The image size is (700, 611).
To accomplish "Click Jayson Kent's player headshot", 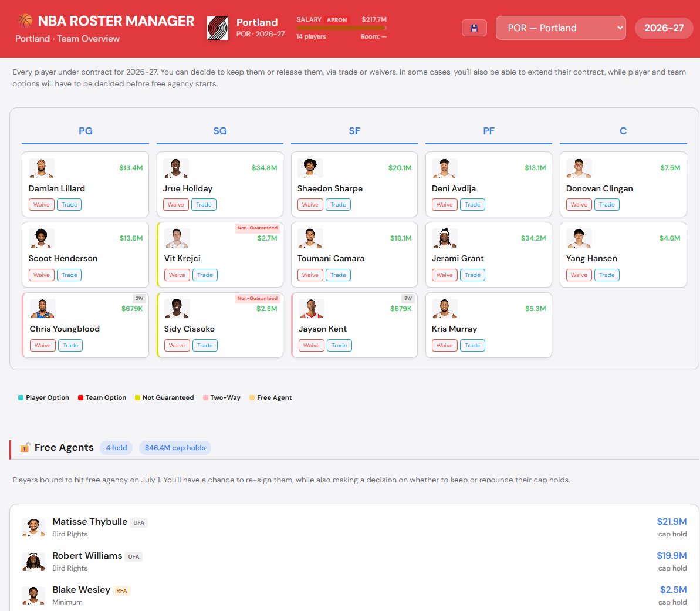I will (312, 309).
